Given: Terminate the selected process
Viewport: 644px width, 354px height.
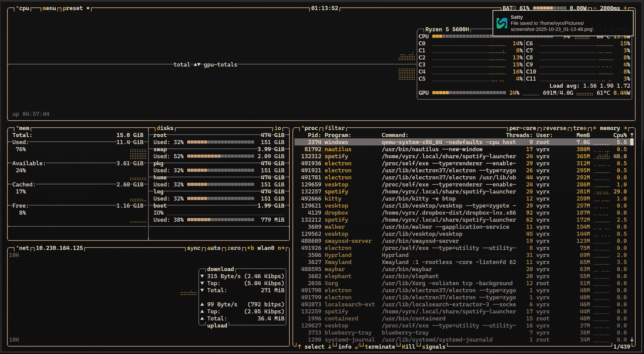Looking at the screenshot, I should click(x=380, y=347).
